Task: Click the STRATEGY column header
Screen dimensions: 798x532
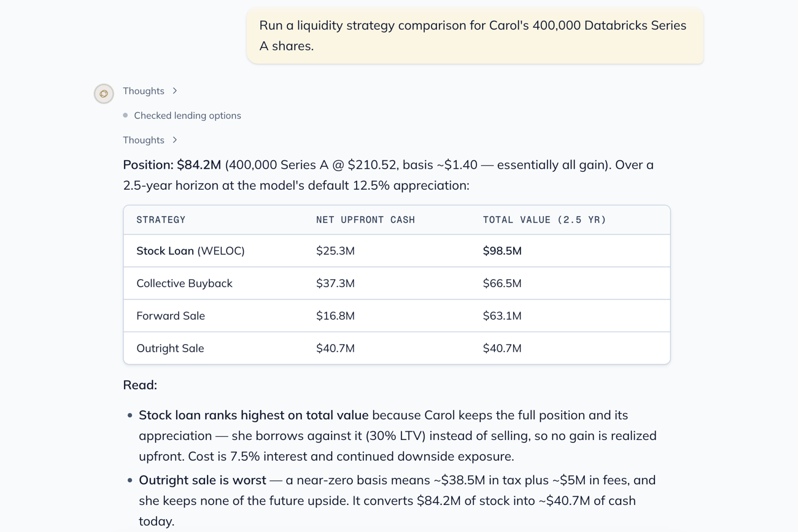Action: click(161, 220)
